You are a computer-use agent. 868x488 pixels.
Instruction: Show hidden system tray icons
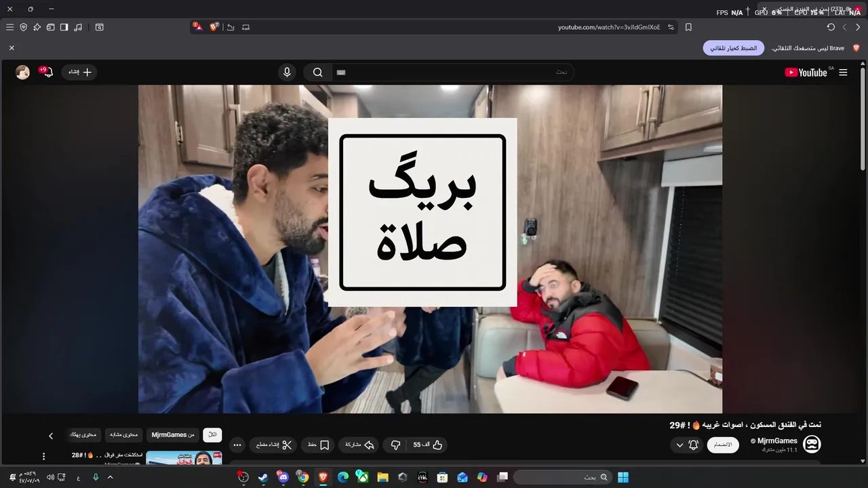[110, 477]
